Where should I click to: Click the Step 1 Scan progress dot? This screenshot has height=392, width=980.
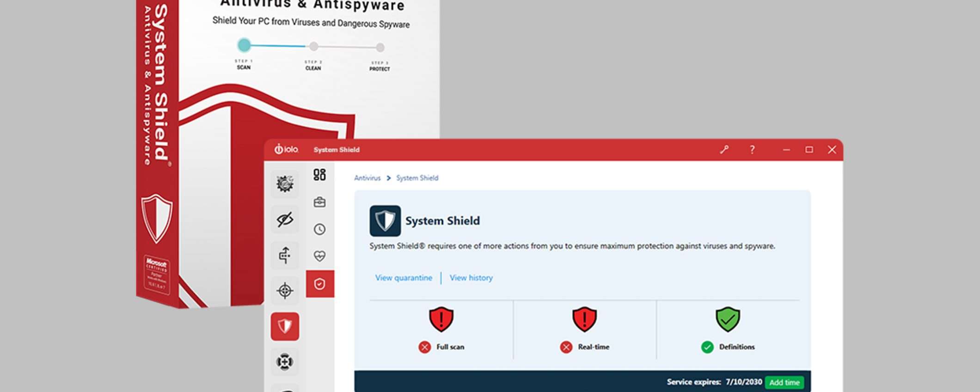[244, 45]
